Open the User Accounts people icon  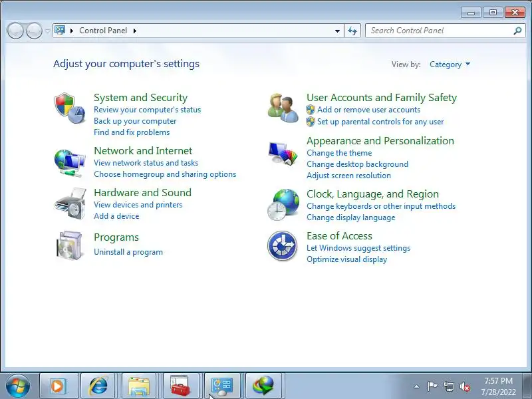[283, 108]
